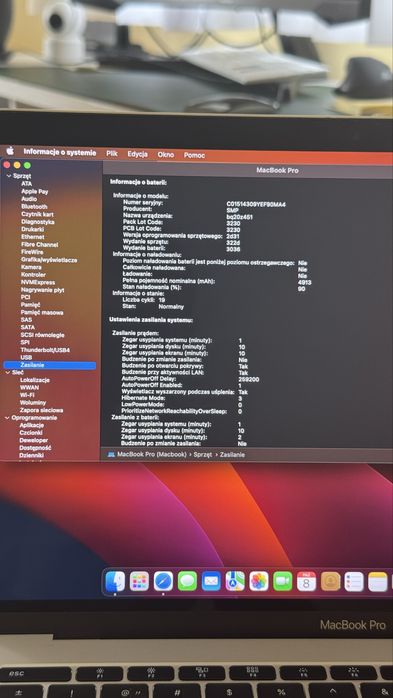Select Wi-Fi in the sidebar
393x698 pixels.
[27, 395]
